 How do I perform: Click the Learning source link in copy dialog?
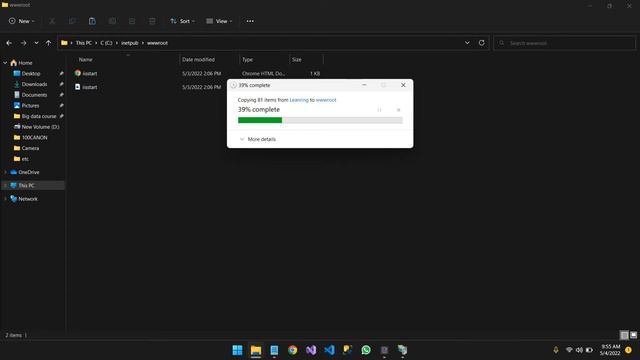click(299, 100)
